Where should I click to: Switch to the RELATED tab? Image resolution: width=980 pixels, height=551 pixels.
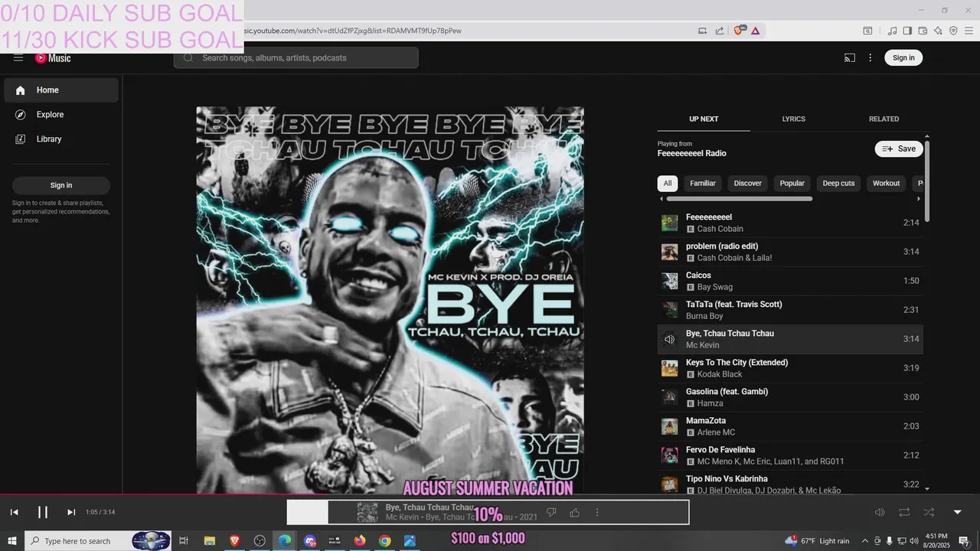pos(884,119)
